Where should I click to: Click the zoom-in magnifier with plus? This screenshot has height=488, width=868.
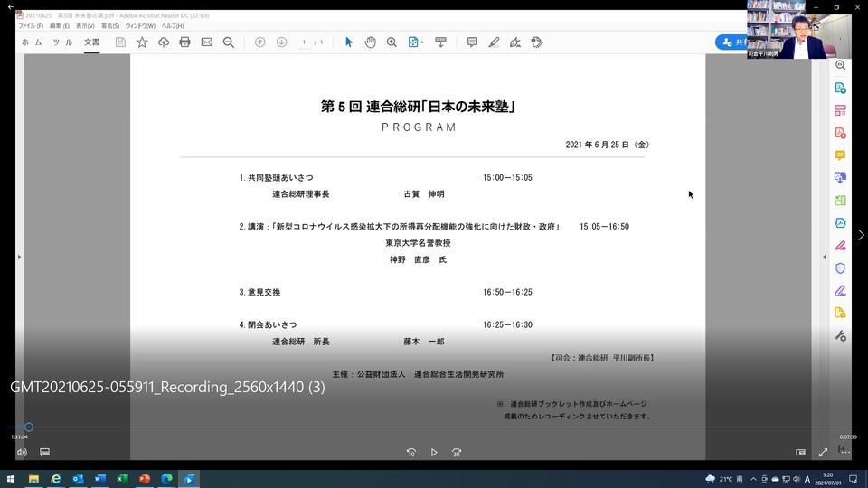(392, 42)
